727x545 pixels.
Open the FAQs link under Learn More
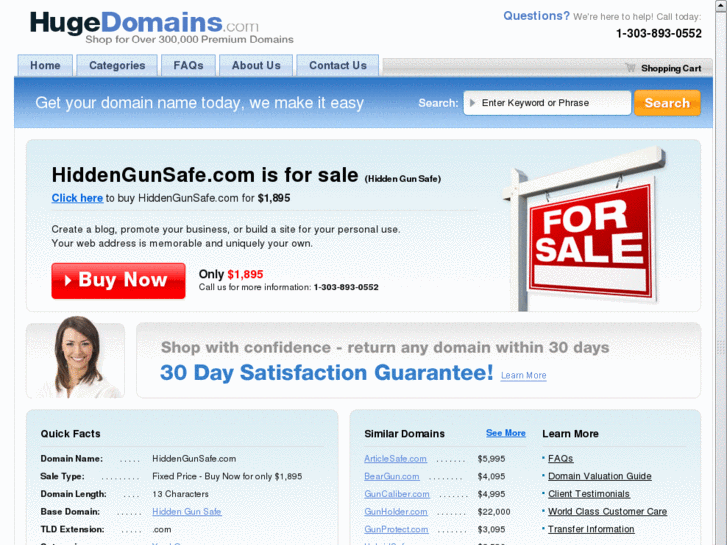[561, 459]
